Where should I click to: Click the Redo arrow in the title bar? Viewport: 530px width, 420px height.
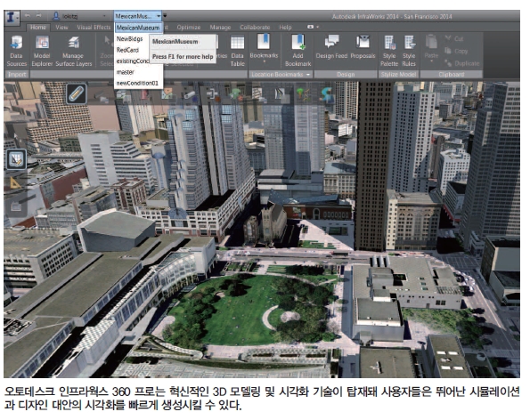click(x=38, y=15)
